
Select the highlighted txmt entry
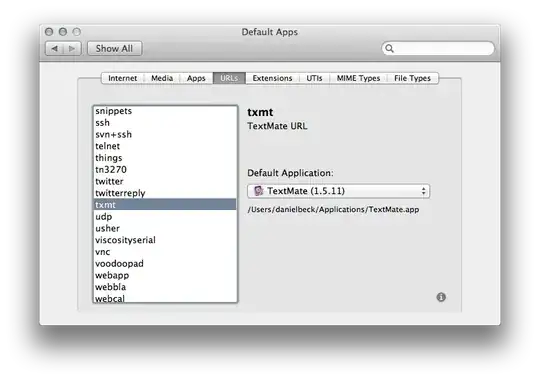(x=165, y=204)
